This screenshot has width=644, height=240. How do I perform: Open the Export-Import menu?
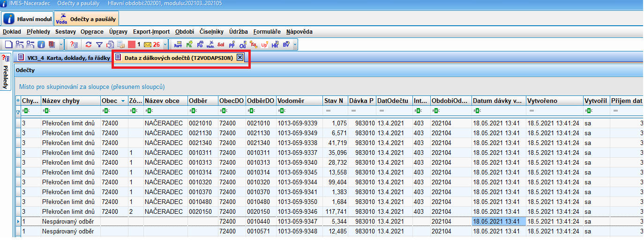point(151,32)
